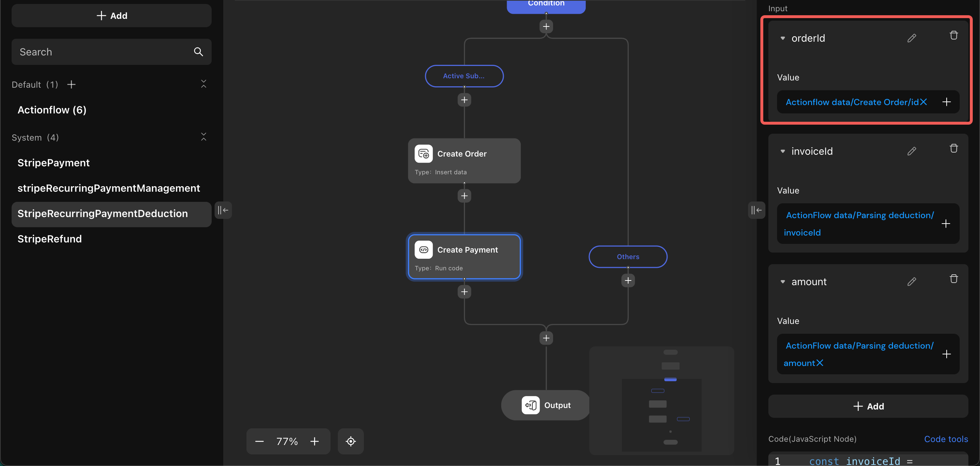Click the search magnifier icon

point(198,52)
